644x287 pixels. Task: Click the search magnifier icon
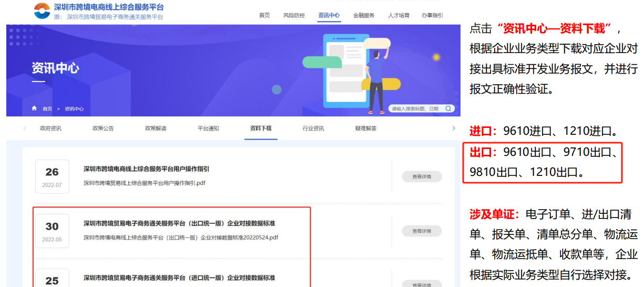pyautogui.click(x=448, y=108)
